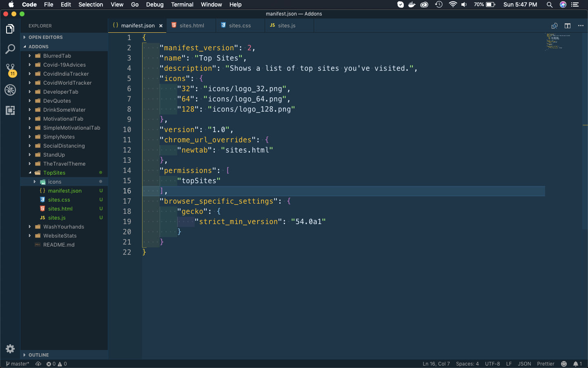Image resolution: width=588 pixels, height=368 pixels.
Task: Expand the WebsiteStats folder
Action: click(64, 236)
